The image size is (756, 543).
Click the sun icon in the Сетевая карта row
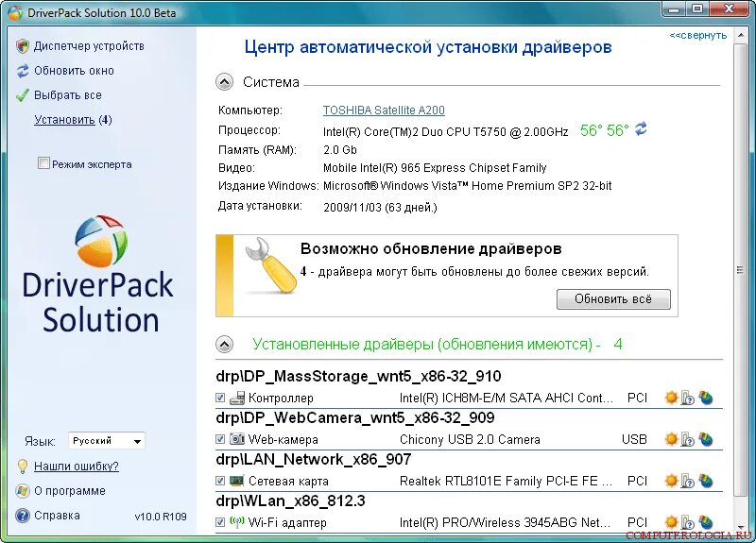click(671, 481)
